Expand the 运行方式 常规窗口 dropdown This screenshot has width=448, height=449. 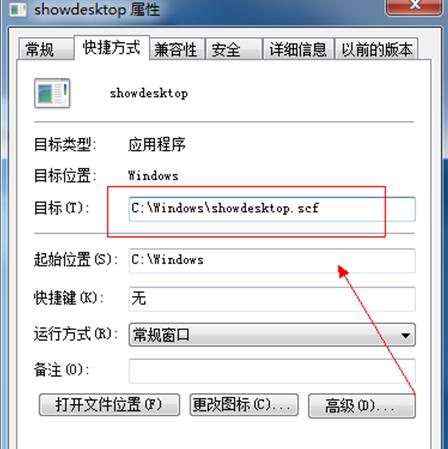click(272, 335)
